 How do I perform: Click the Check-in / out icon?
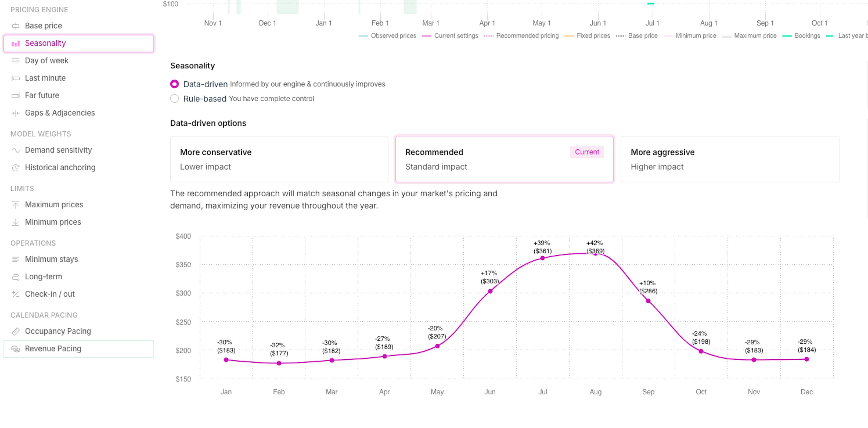16,294
